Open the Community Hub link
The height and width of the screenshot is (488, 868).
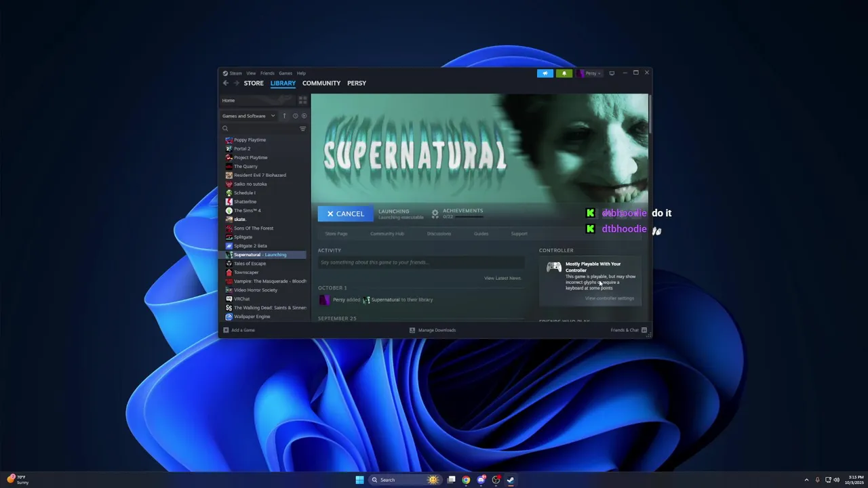[387, 234]
